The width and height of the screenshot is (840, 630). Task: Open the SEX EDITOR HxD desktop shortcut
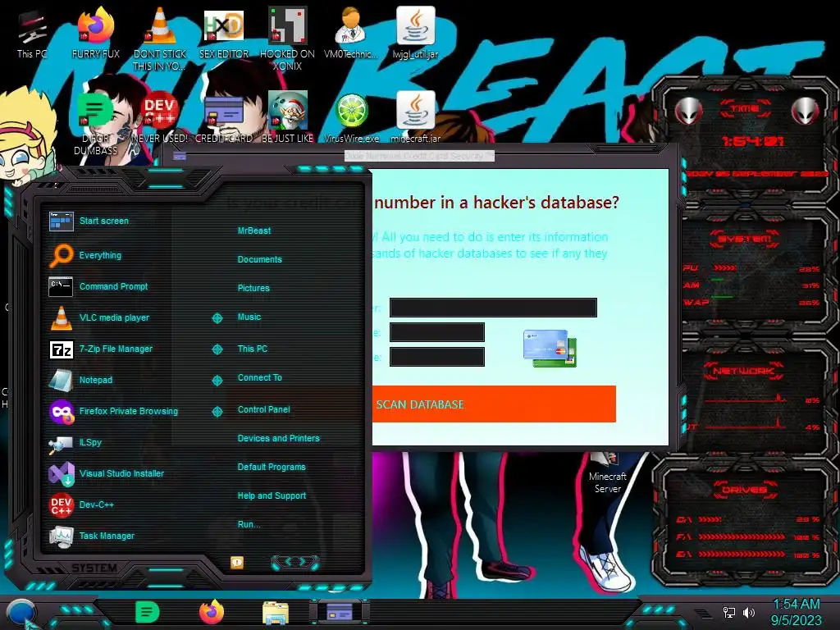point(224,34)
